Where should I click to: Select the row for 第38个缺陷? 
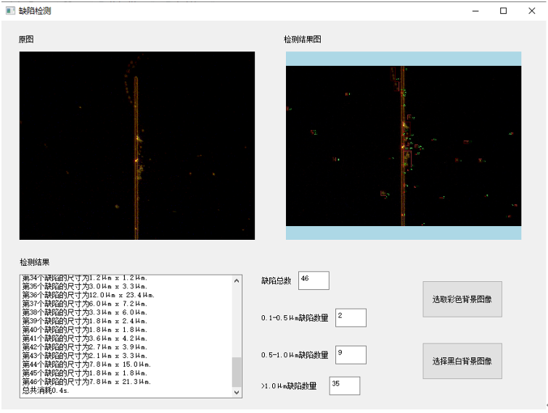pos(85,312)
